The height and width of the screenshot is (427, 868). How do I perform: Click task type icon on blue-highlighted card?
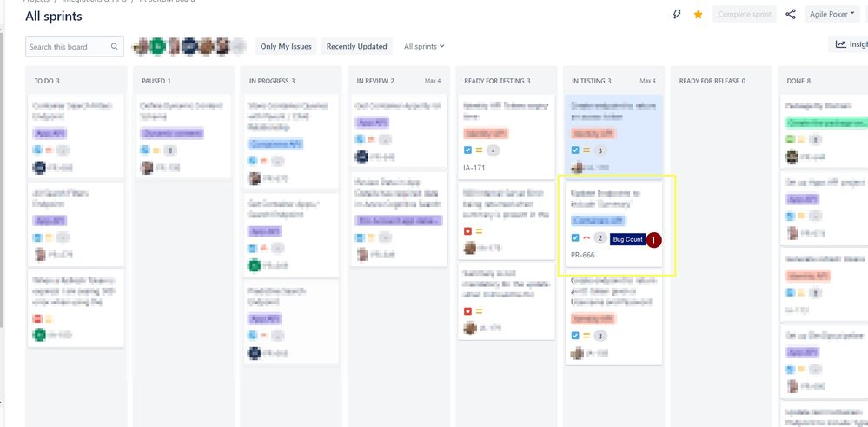574,150
